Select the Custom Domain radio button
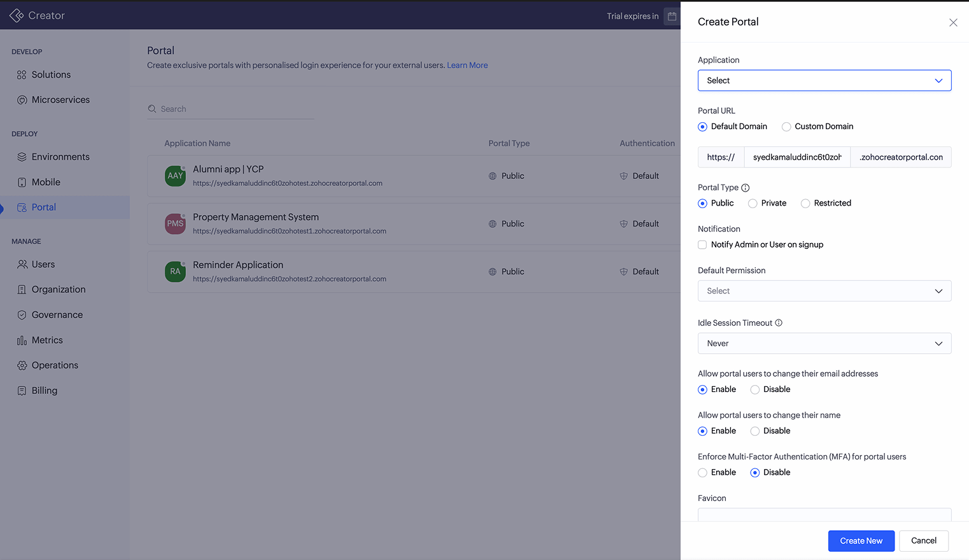 (x=786, y=127)
